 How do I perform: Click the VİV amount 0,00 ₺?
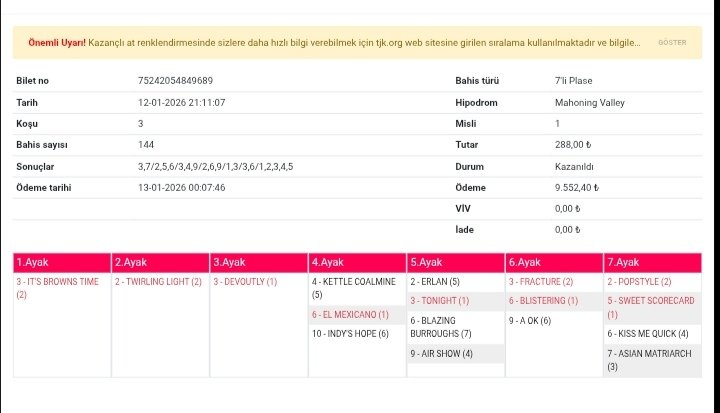(x=568, y=209)
